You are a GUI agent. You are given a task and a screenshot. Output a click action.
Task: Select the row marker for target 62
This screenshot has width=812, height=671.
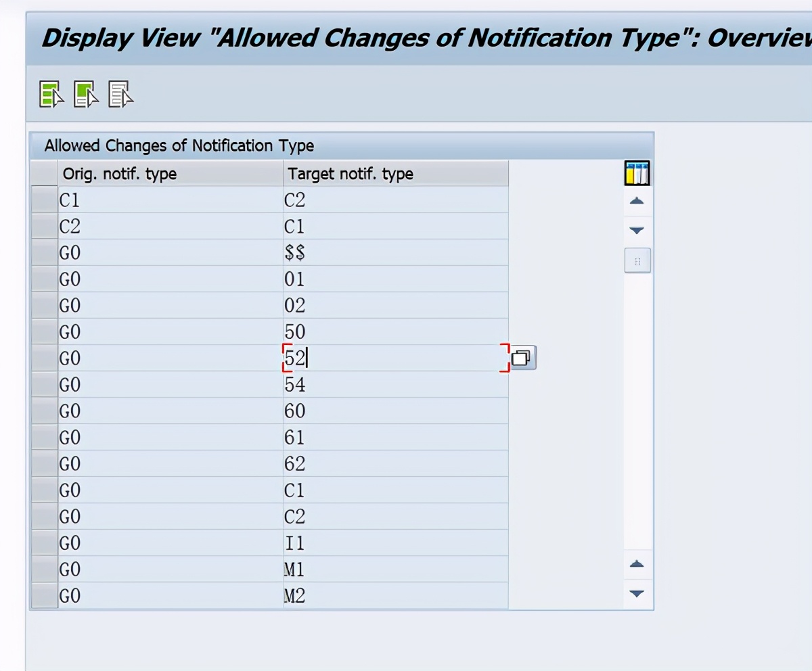click(45, 464)
